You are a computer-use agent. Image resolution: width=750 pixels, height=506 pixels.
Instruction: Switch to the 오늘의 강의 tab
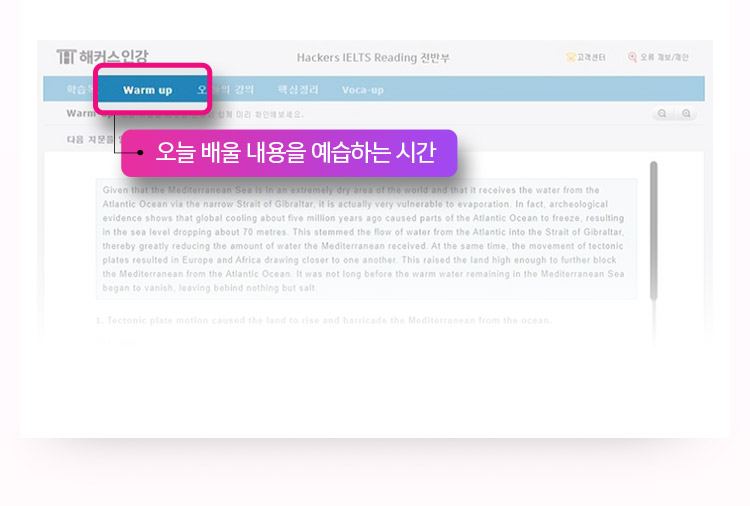226,90
